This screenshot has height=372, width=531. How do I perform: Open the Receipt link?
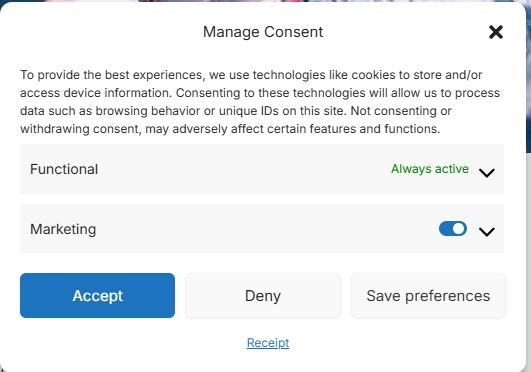tap(268, 343)
